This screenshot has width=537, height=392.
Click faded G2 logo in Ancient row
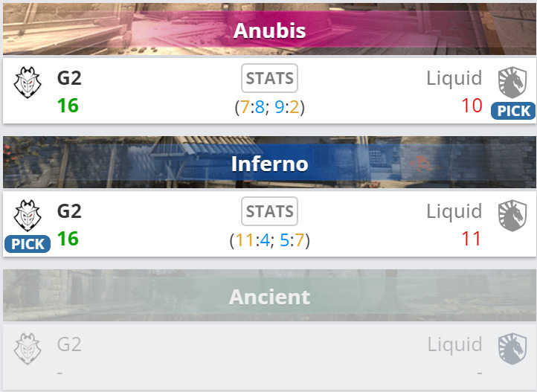(28, 347)
